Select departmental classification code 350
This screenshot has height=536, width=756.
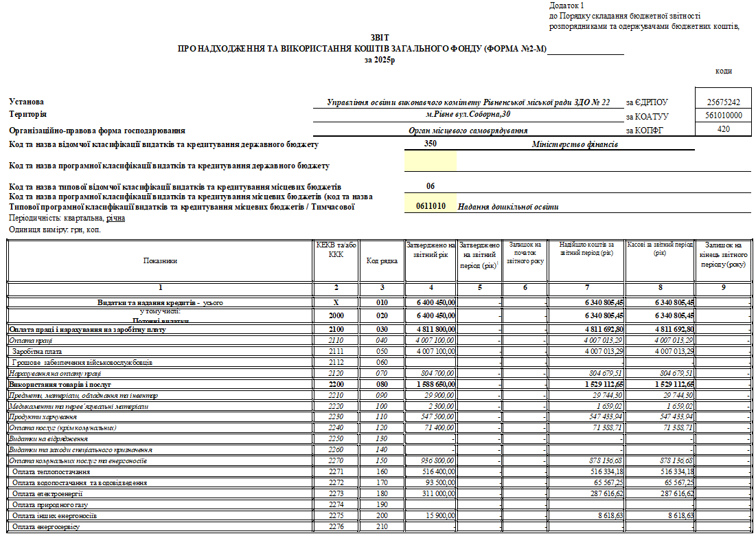point(431,144)
